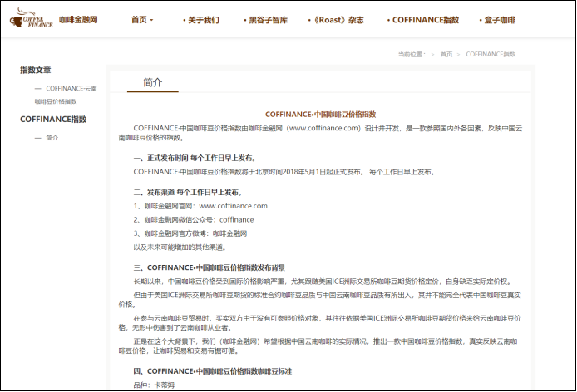Open the《Roast》杂志 navigation item
The image size is (577, 392).
(336, 19)
